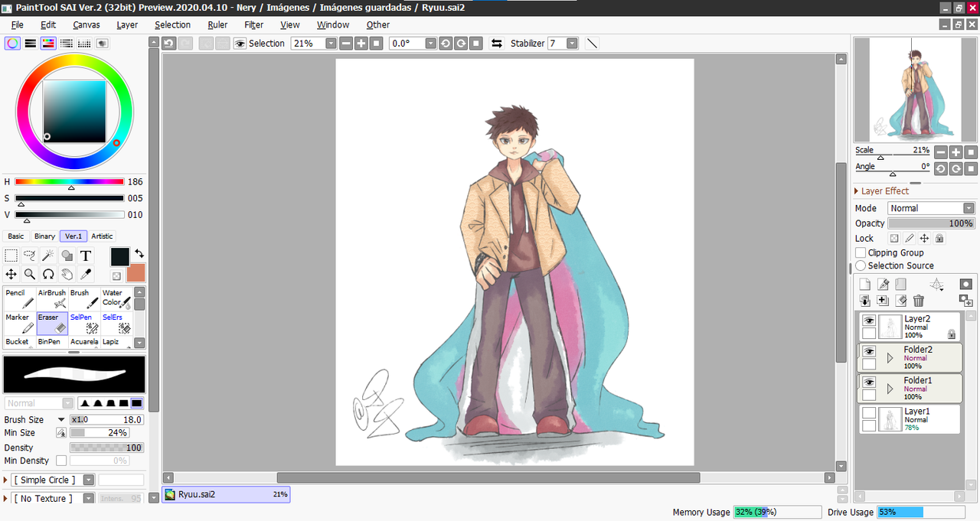
Task: Select the SelPen tool
Action: [x=84, y=323]
